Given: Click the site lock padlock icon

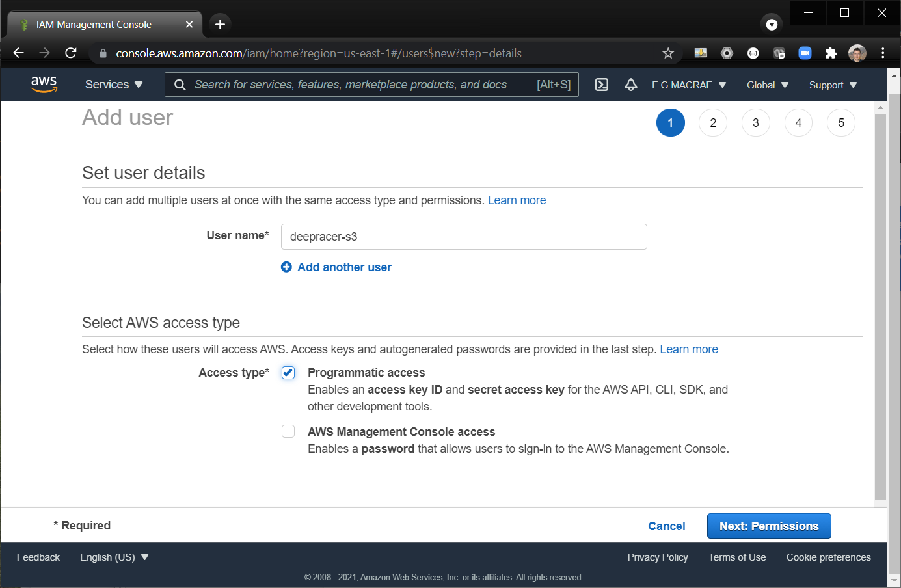Looking at the screenshot, I should [x=103, y=53].
